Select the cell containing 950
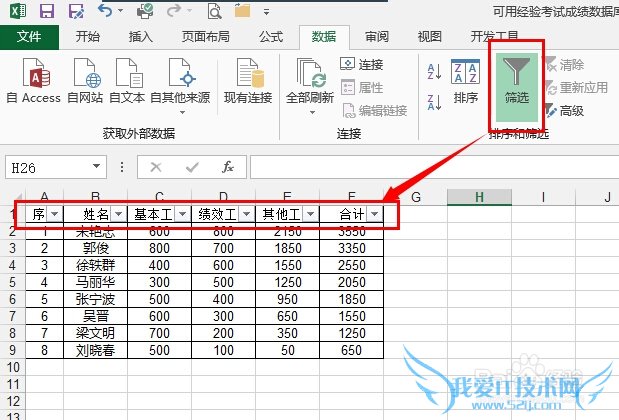The height and width of the screenshot is (420, 619). pos(287,299)
